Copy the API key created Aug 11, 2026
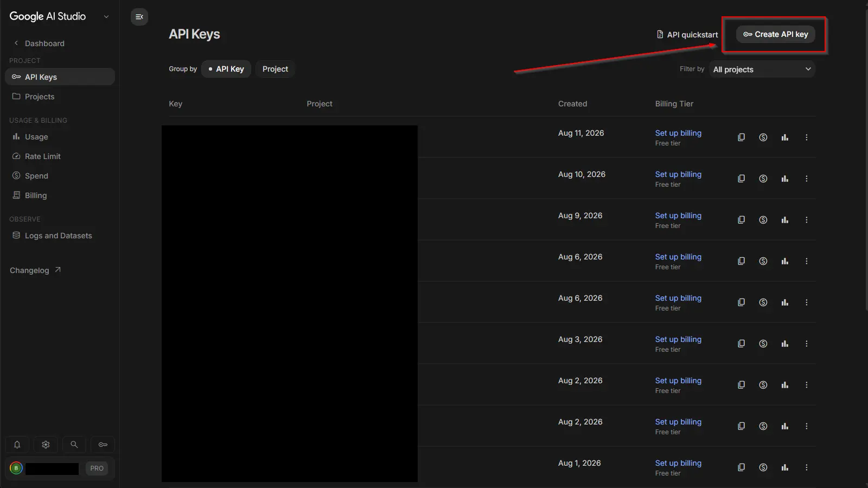The width and height of the screenshot is (868, 488). (x=741, y=137)
